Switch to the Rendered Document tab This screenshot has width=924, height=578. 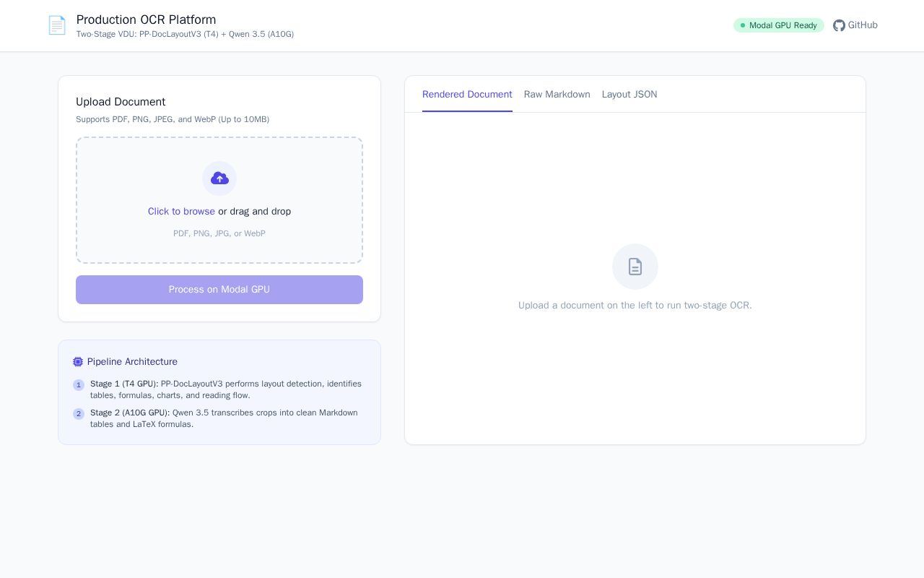click(x=467, y=95)
